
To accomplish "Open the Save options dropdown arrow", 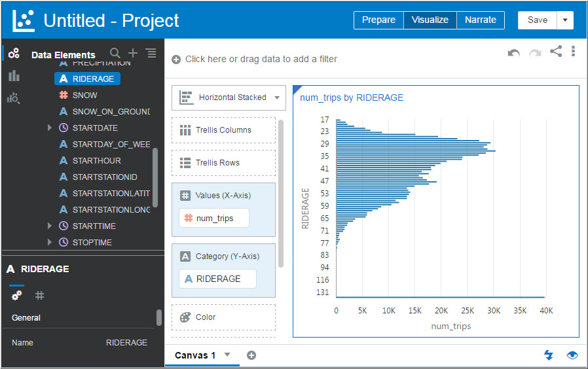I will (565, 20).
